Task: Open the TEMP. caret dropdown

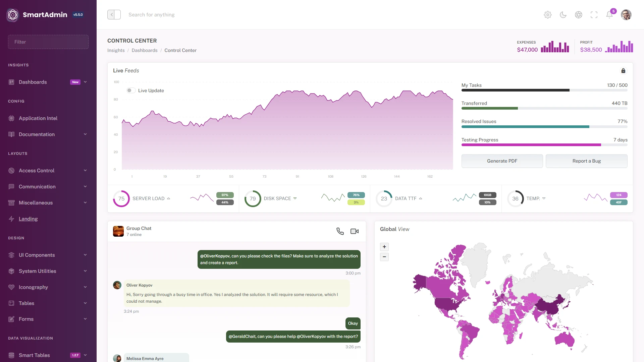Action: [544, 198]
